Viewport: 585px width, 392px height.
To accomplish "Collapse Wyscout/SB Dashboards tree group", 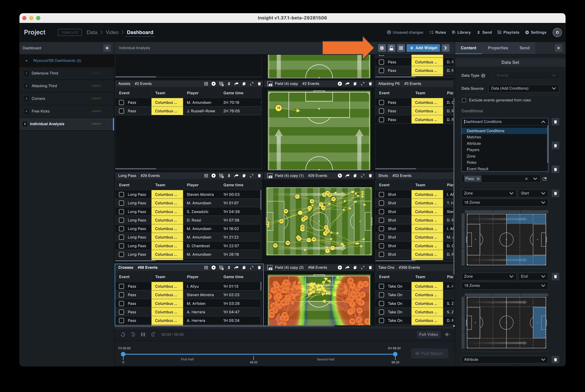I will point(27,61).
